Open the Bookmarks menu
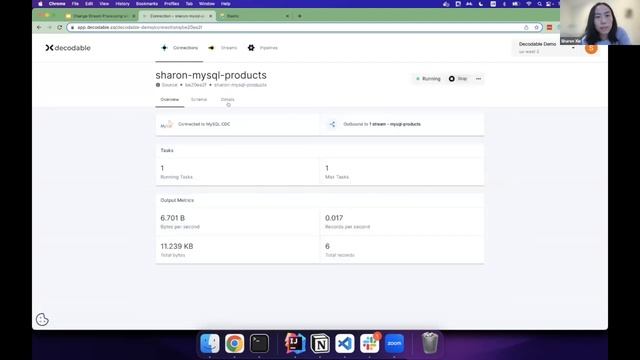 pos(147,4)
